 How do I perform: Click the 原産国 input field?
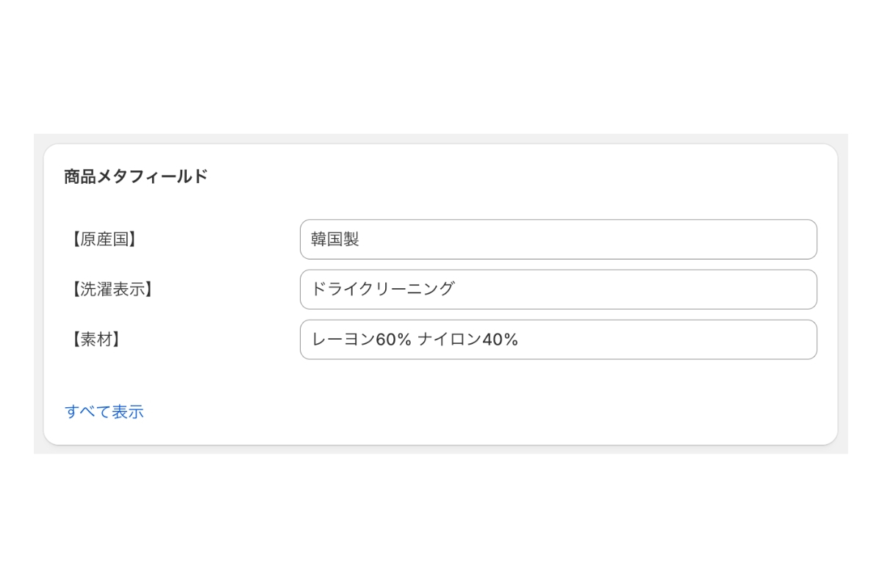click(559, 240)
